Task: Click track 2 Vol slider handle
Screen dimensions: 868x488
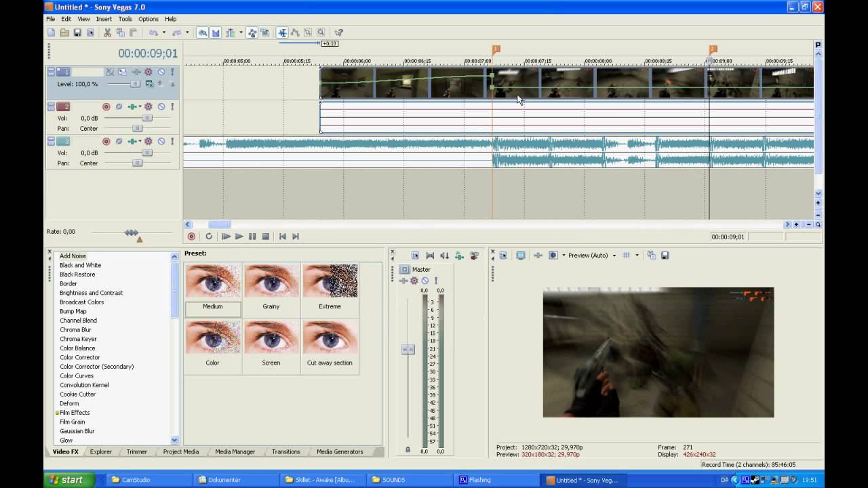Action: pyautogui.click(x=146, y=118)
